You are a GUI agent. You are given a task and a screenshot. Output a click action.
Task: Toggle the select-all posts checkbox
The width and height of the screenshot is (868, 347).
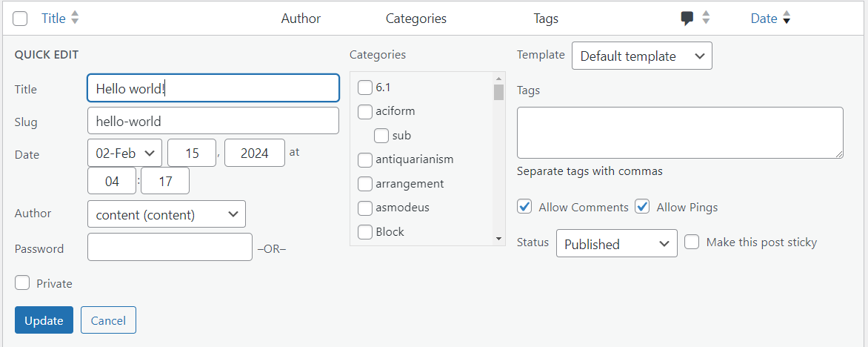pos(21,19)
